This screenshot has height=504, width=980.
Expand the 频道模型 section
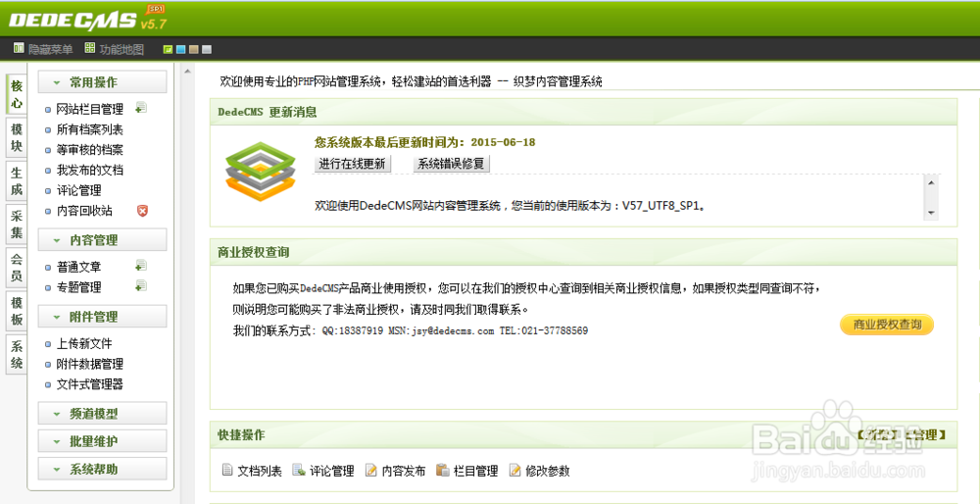click(x=103, y=414)
